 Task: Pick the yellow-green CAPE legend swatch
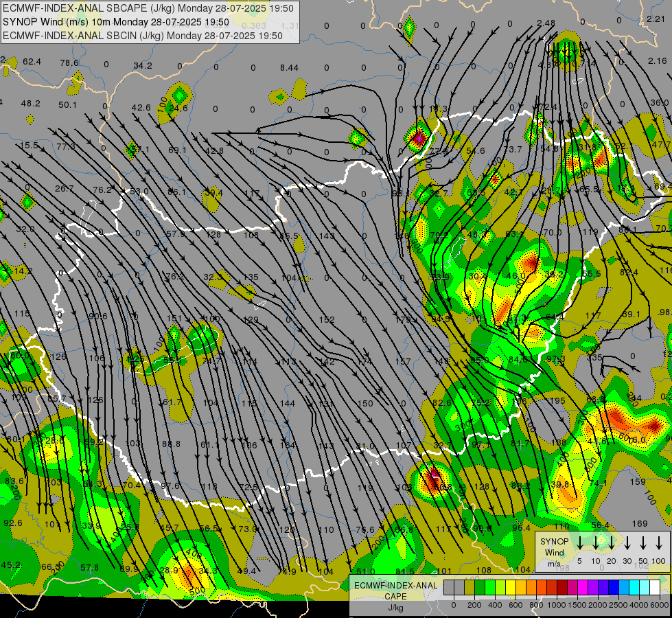coord(500,588)
